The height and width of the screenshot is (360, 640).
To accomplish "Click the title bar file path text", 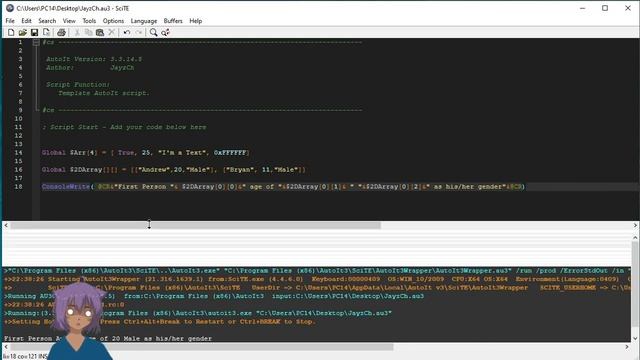I will [x=73, y=8].
